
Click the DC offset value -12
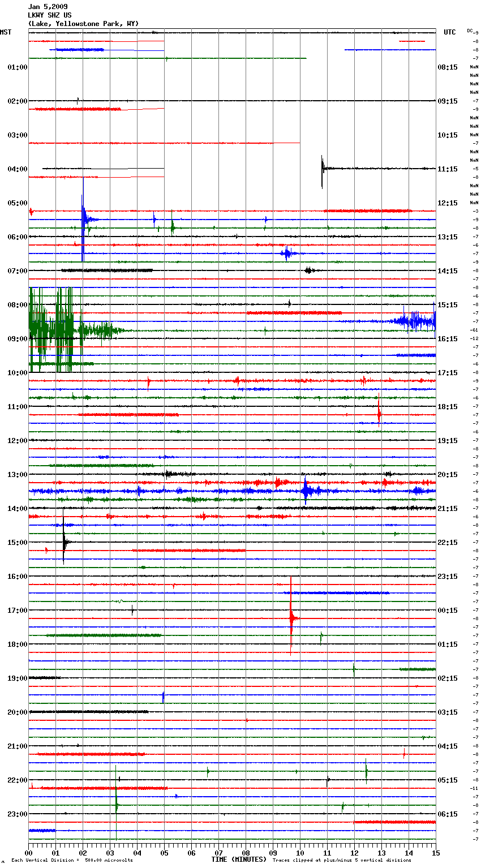pos(474,338)
